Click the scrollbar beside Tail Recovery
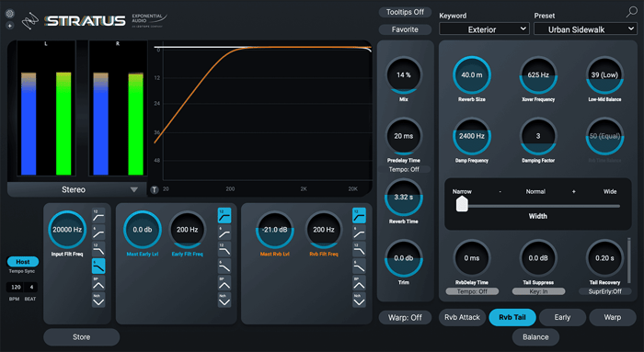Viewport: 644px width, 352px height. tap(628, 259)
